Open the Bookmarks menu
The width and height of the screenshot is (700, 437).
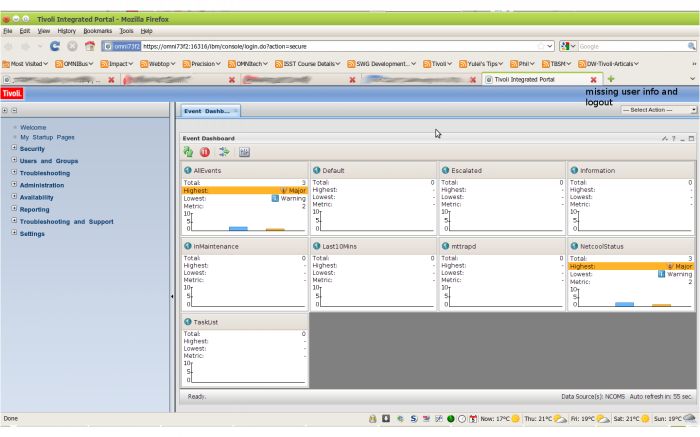(97, 31)
